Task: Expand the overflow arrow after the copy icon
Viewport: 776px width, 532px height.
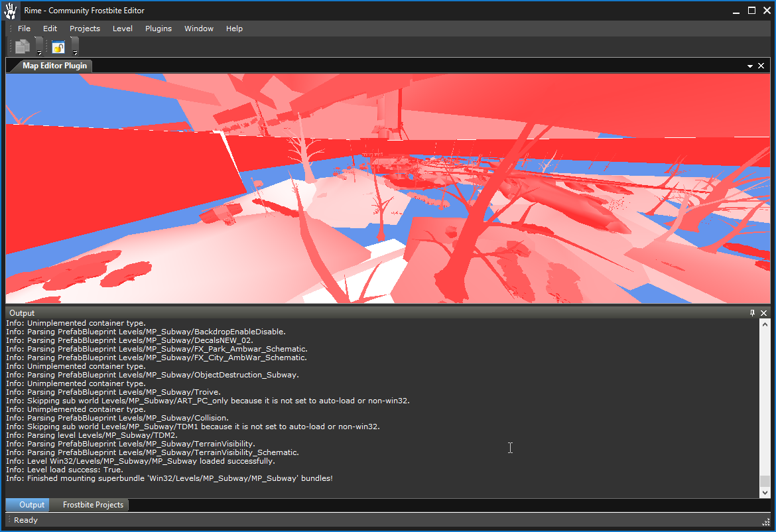Action: click(39, 47)
